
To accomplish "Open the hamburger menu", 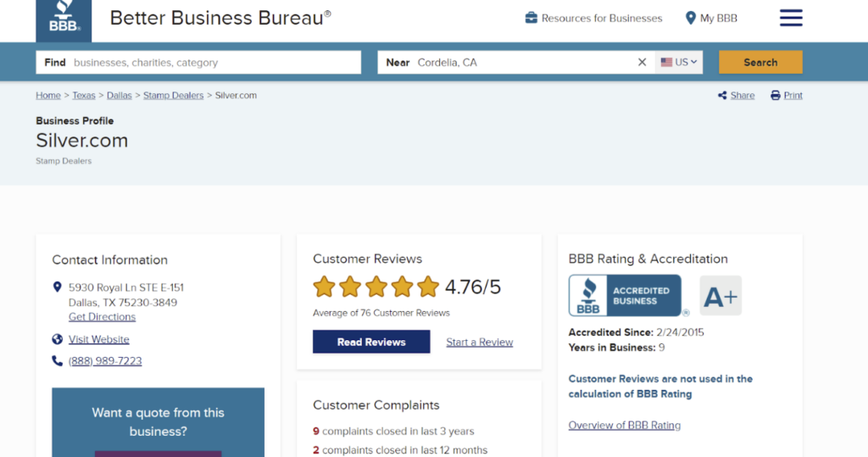I will [x=791, y=18].
